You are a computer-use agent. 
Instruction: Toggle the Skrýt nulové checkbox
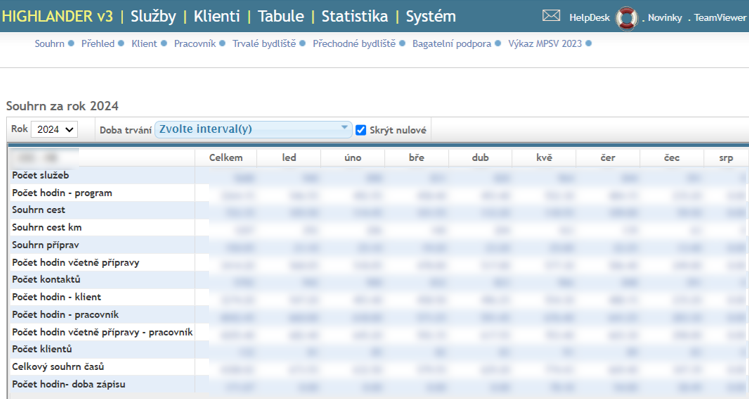[x=361, y=130]
